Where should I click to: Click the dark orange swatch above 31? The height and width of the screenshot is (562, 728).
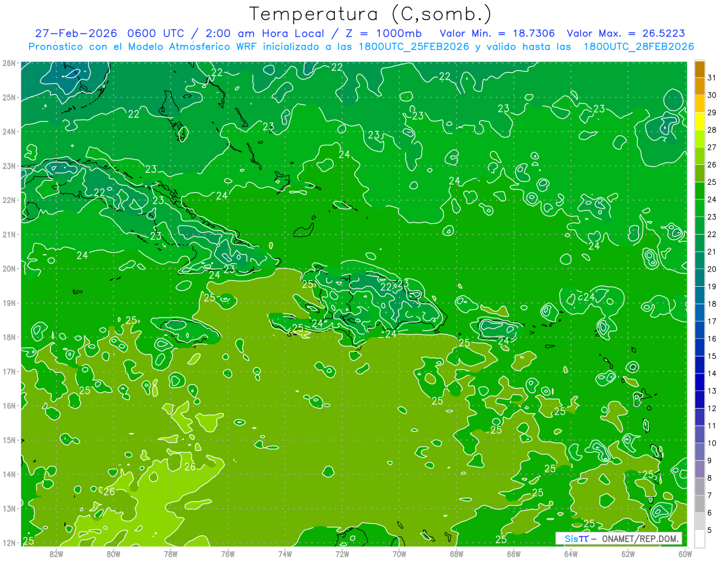pos(700,69)
